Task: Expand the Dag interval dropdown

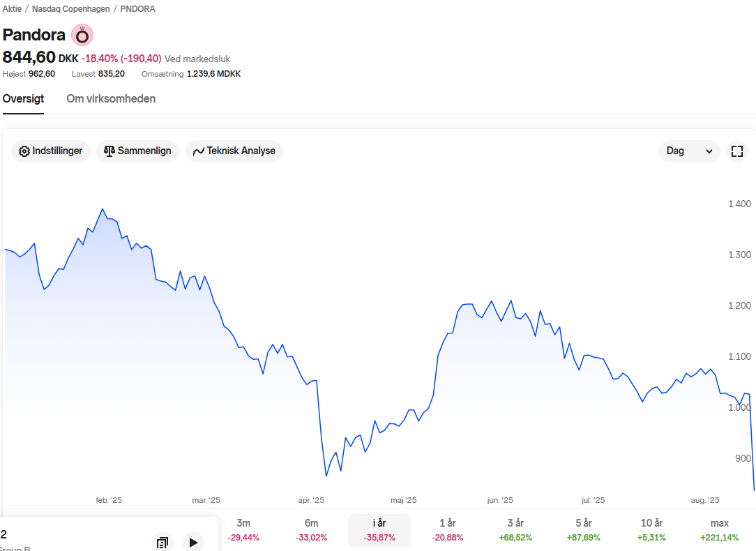Action: [x=689, y=151]
